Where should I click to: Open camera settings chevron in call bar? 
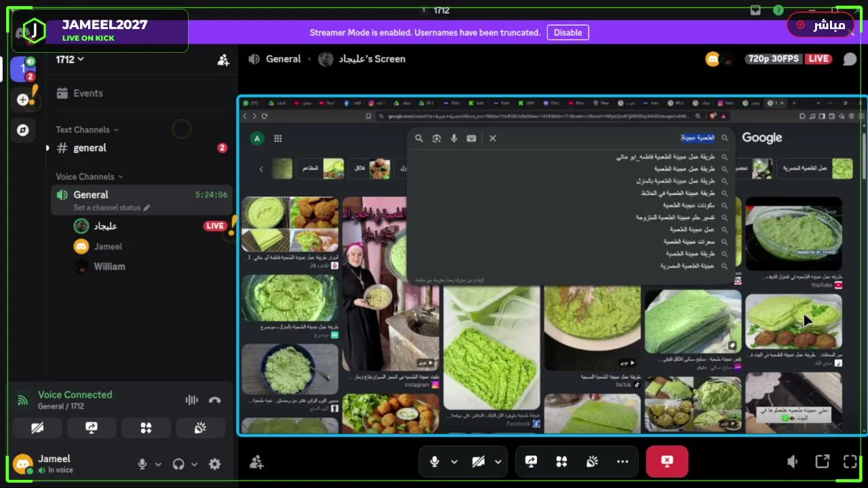pos(498,462)
